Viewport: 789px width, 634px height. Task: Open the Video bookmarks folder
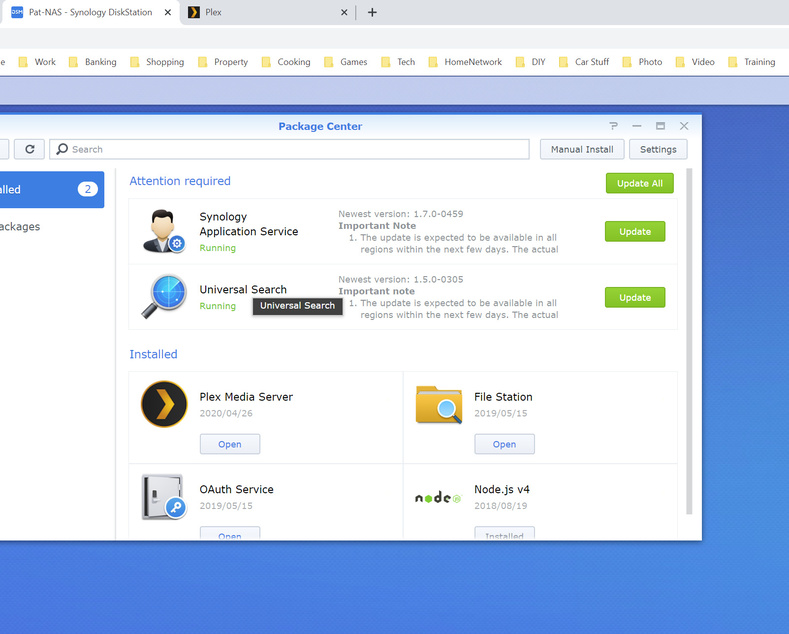click(x=695, y=62)
